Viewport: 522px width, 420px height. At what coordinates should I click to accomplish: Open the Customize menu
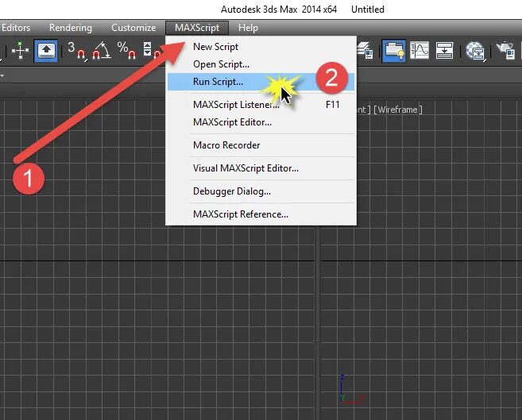pos(133,28)
